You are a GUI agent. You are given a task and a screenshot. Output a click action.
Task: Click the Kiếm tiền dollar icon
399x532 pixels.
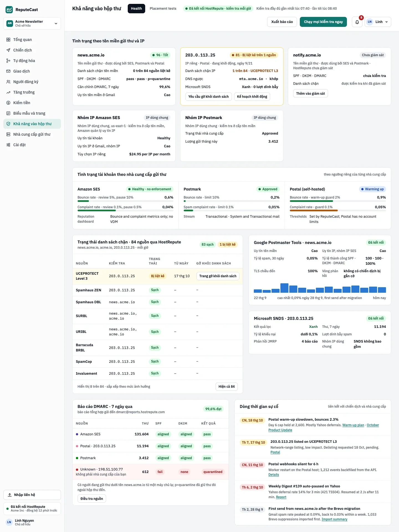click(8, 103)
